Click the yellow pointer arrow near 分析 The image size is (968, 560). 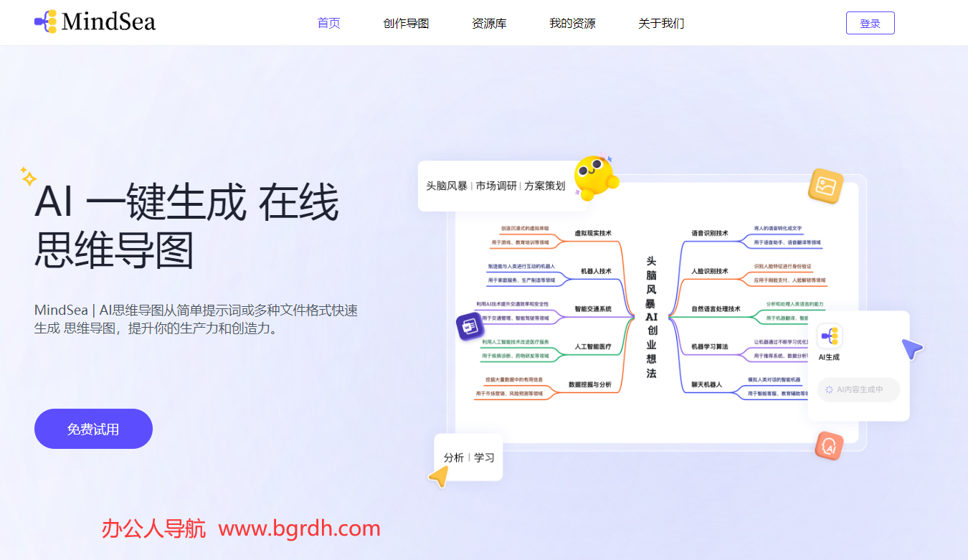pos(438,477)
